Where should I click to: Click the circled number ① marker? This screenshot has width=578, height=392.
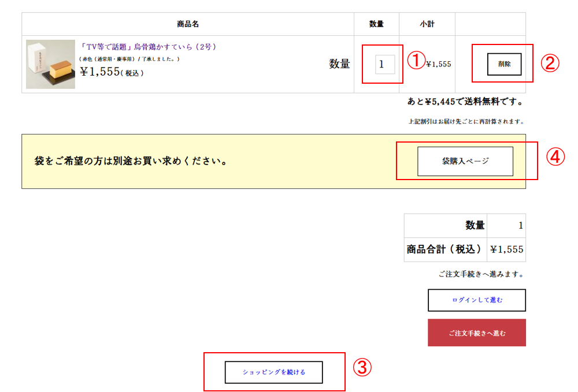click(416, 60)
